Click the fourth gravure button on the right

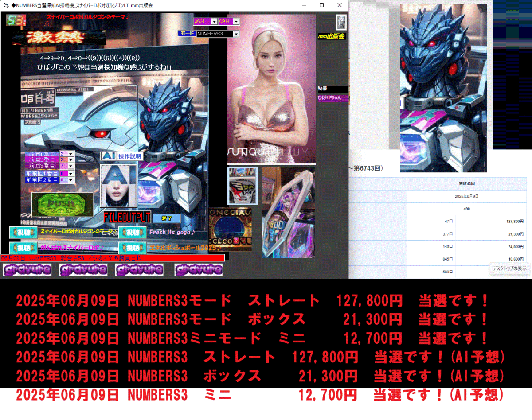199,269
